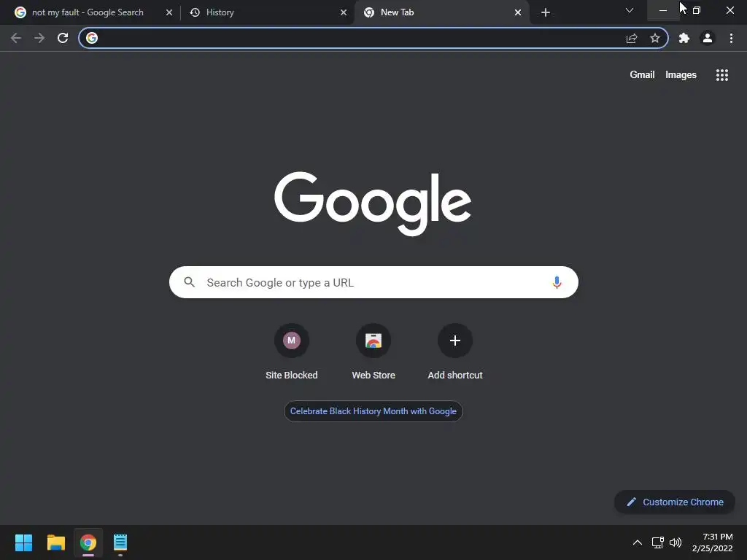
Task: Click the magnifier icon in the search box
Action: pos(190,282)
